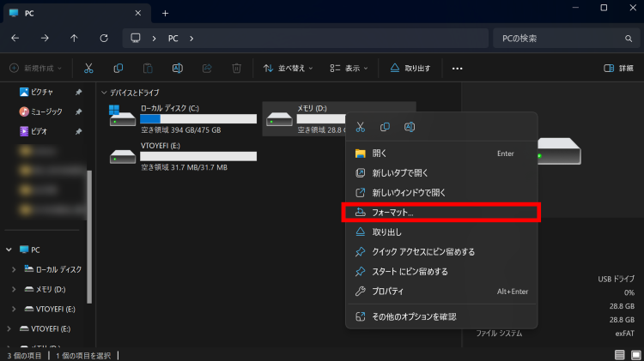Click Copy icon in context menu

[385, 127]
